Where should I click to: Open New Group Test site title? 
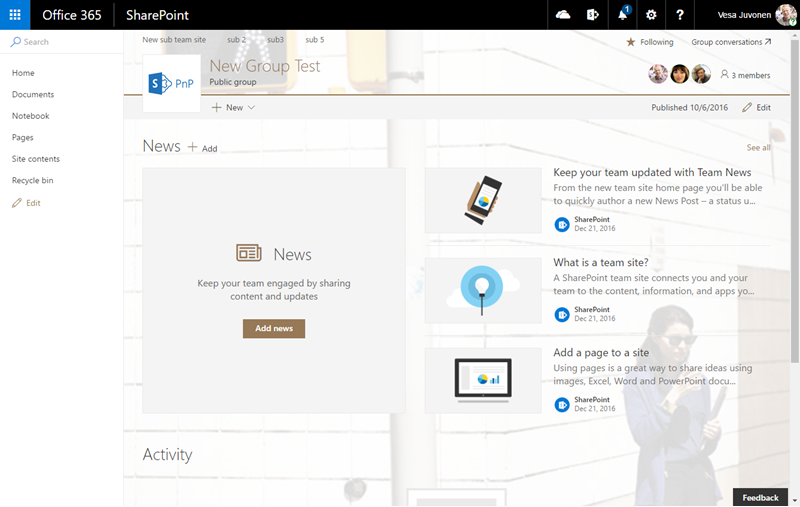[265, 66]
